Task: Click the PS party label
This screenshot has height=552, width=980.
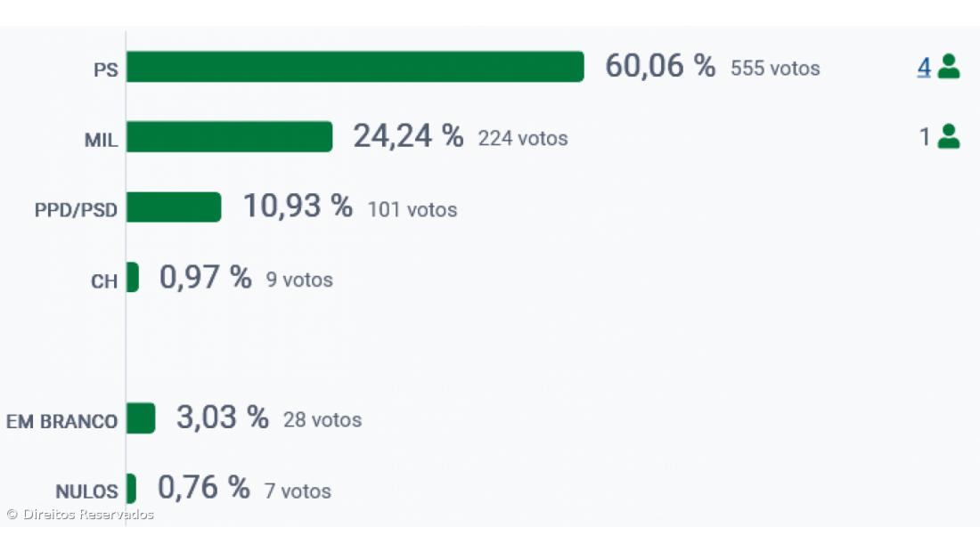Action: coord(106,69)
